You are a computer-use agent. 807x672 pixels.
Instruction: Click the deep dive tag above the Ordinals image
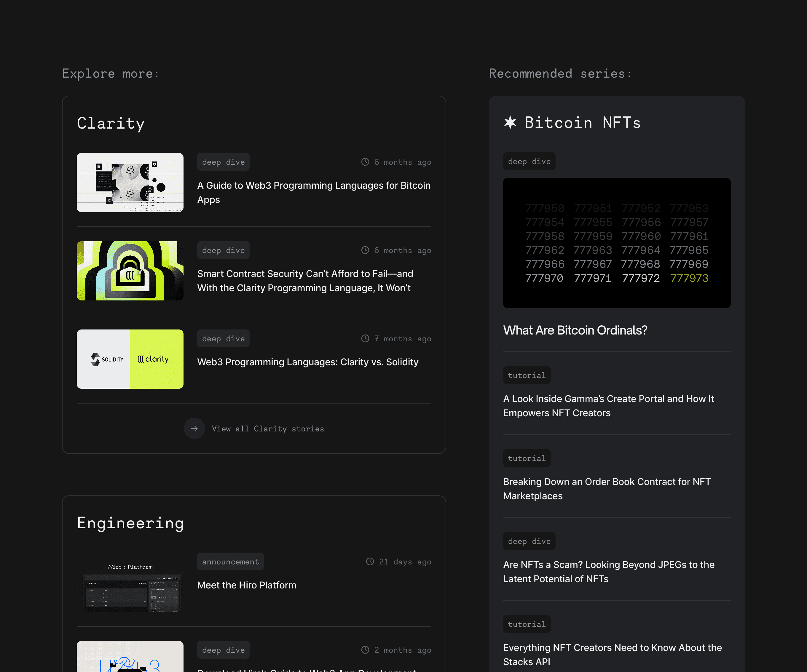(530, 162)
